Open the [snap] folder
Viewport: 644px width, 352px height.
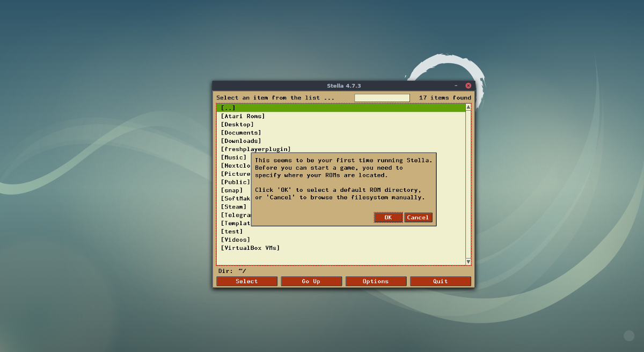point(231,190)
